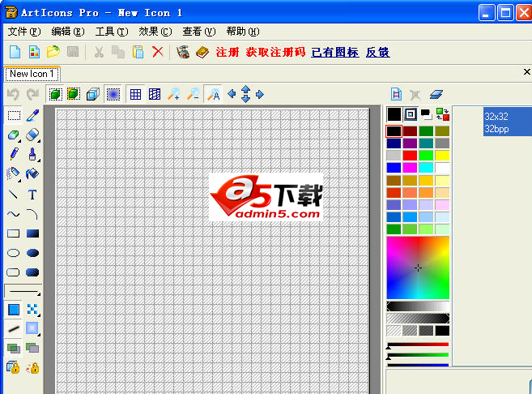Shift image right with blue arrow
Screen dimensions: 532x394
click(260, 94)
